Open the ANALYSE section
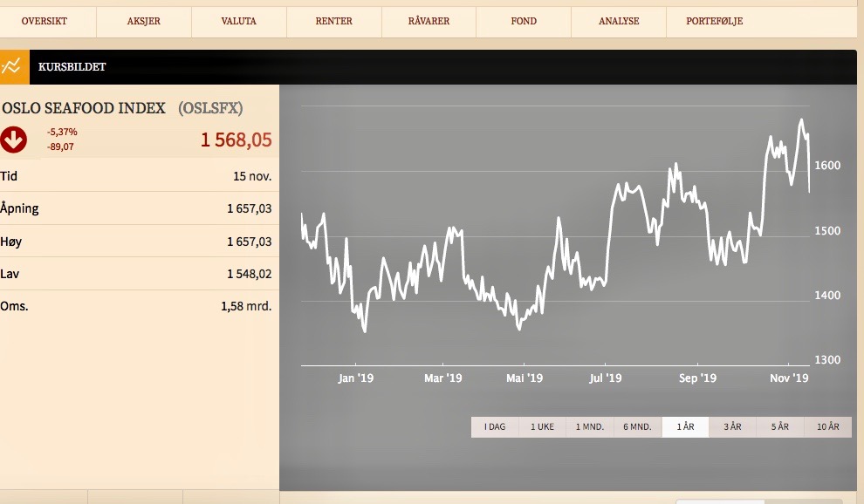This screenshot has width=864, height=504. (x=619, y=22)
